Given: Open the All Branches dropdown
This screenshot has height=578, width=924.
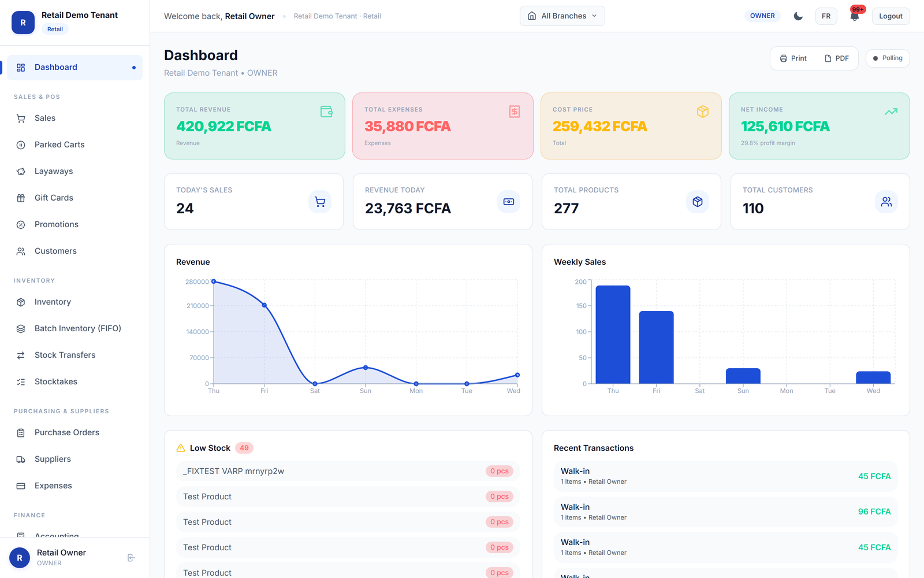Looking at the screenshot, I should pyautogui.click(x=562, y=16).
